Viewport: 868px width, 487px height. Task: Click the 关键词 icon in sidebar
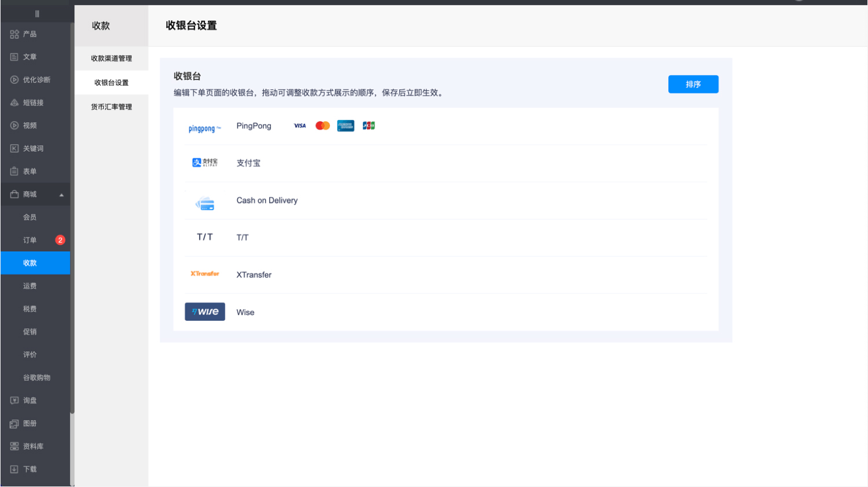(14, 149)
